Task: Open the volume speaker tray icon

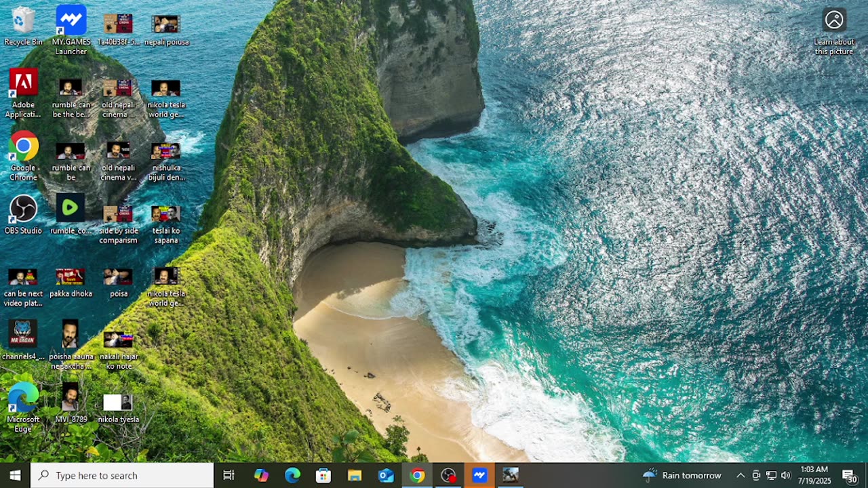Action: pyautogui.click(x=786, y=475)
